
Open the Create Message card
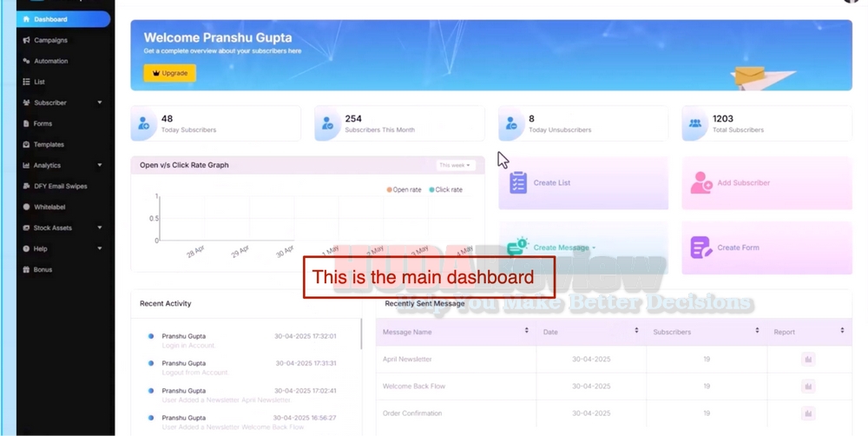[x=561, y=248]
